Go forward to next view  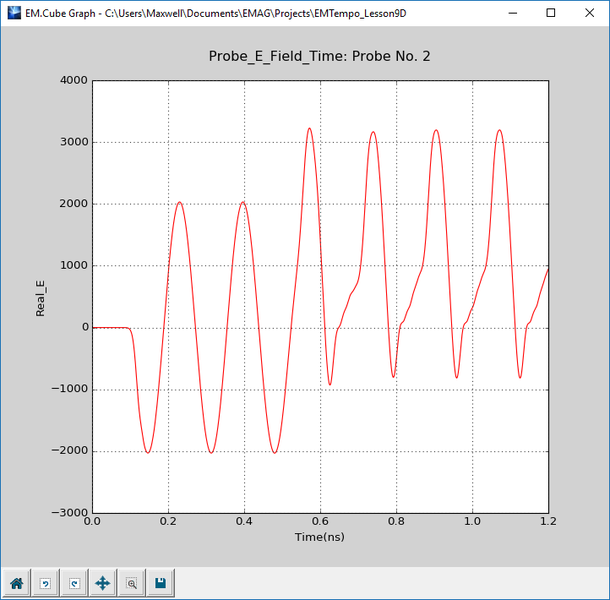73,582
